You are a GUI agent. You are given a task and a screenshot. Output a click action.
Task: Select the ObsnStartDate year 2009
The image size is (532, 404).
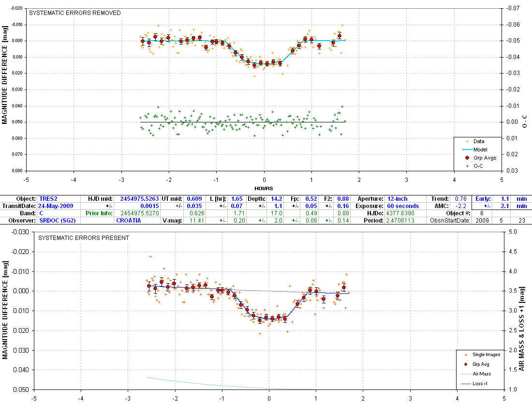(x=482, y=220)
